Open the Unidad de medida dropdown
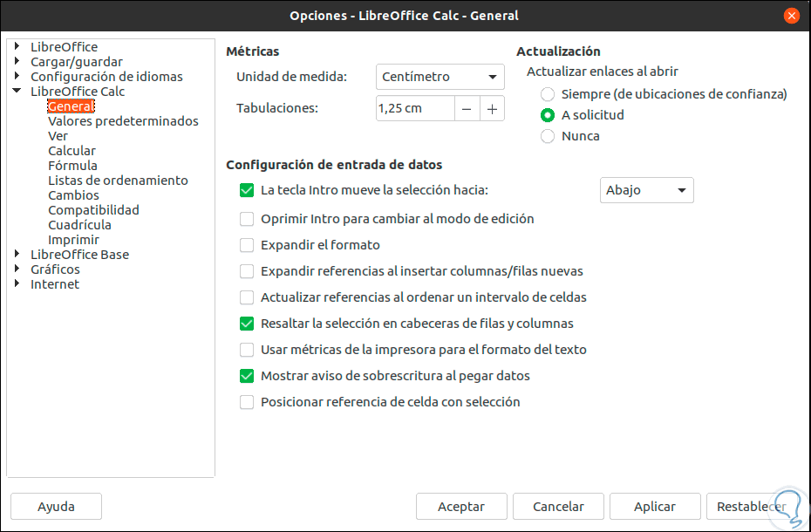This screenshot has width=811, height=532. pyautogui.click(x=440, y=77)
